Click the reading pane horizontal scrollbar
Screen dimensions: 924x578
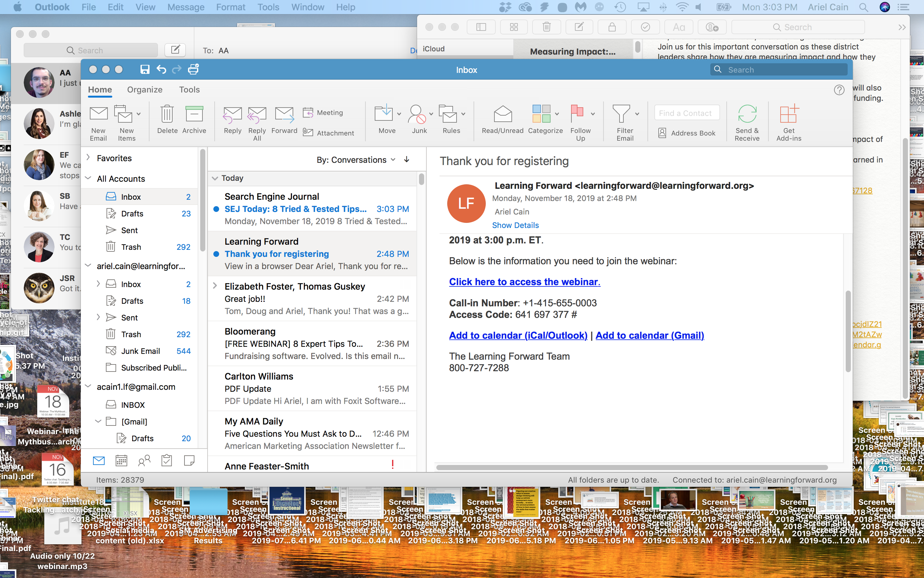[x=632, y=468]
